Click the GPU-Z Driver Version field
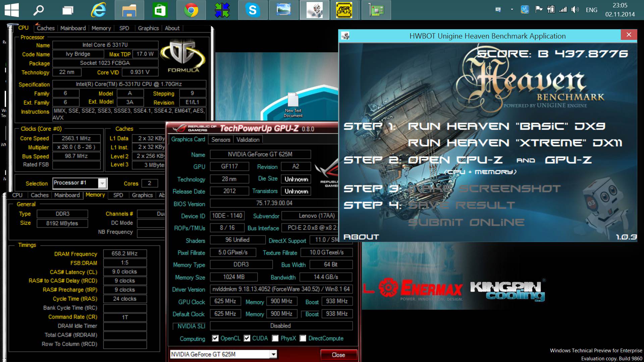The image size is (644, 362). (281, 289)
